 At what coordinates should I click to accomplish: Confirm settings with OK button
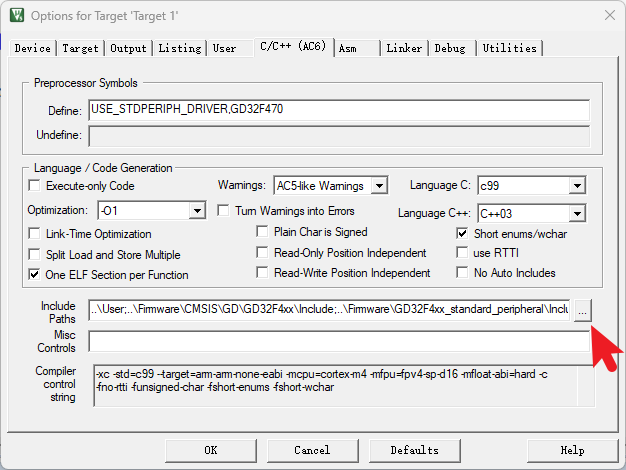point(211,450)
